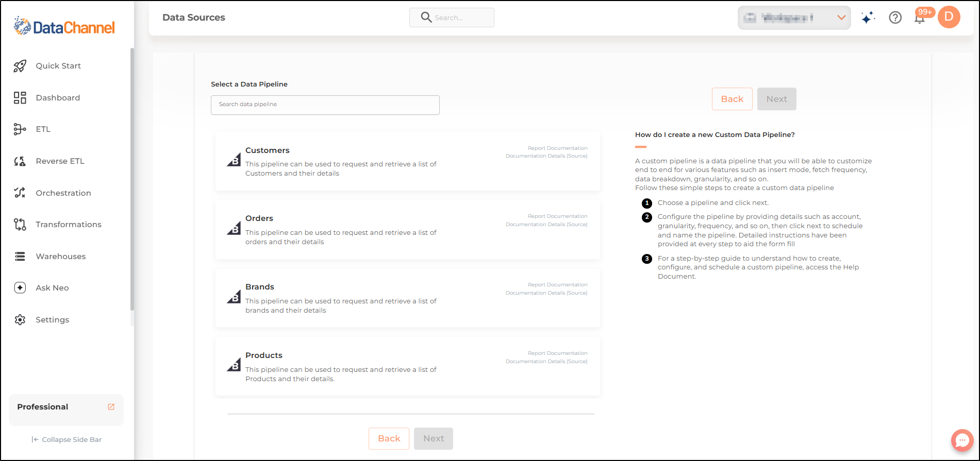The width and height of the screenshot is (980, 461).
Task: Click the BigCommerce icon on Customers card
Action: pos(234,160)
